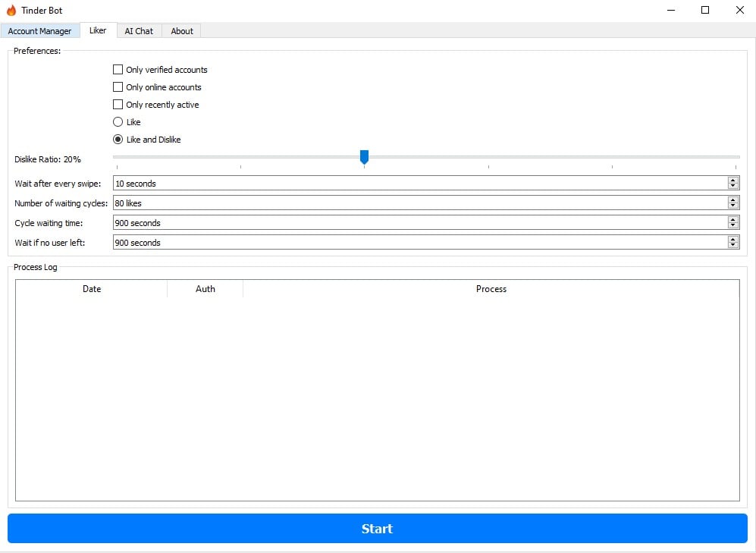Click the 'Process Log' group title
This screenshot has width=756, height=553.
(35, 267)
